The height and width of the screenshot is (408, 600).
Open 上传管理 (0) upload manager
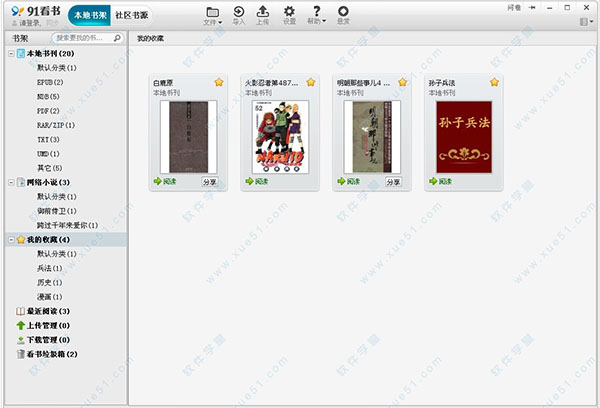click(48, 326)
